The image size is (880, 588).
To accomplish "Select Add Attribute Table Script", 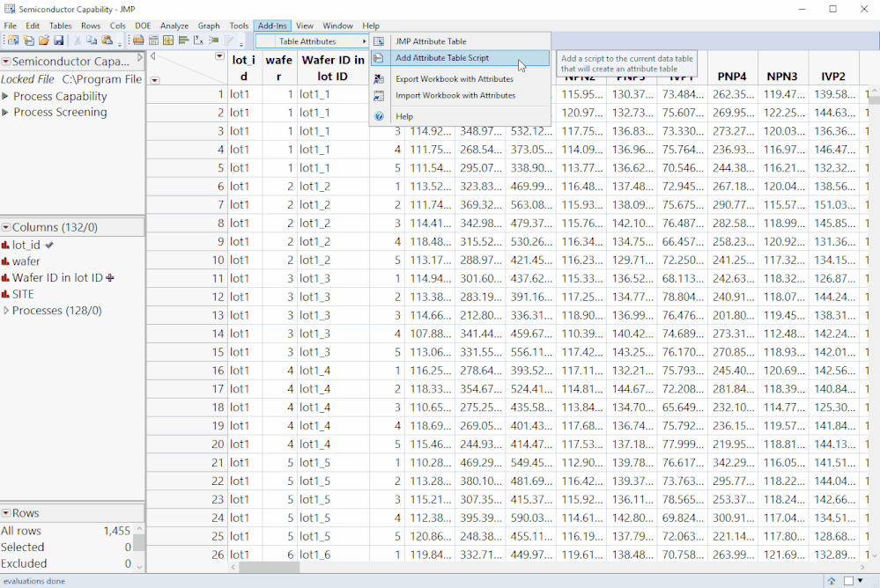I will (x=442, y=58).
